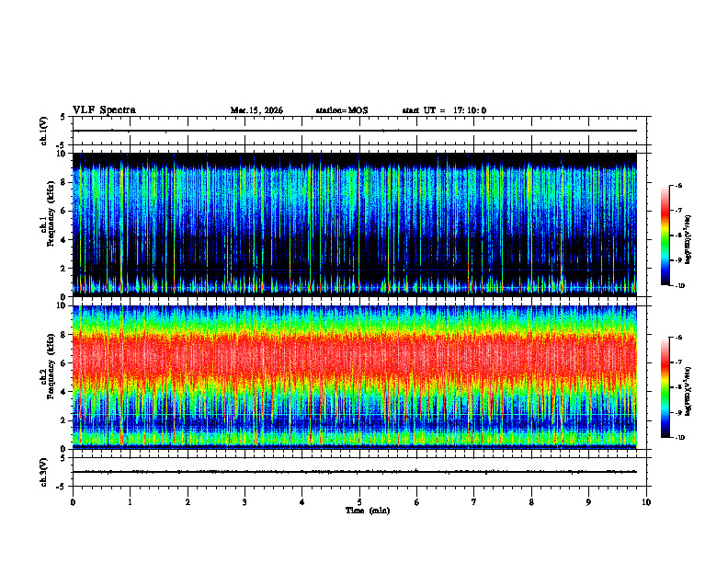Click the "-10" tick on ch.2 color bar
Screen dimensions: 728x563
(680, 438)
